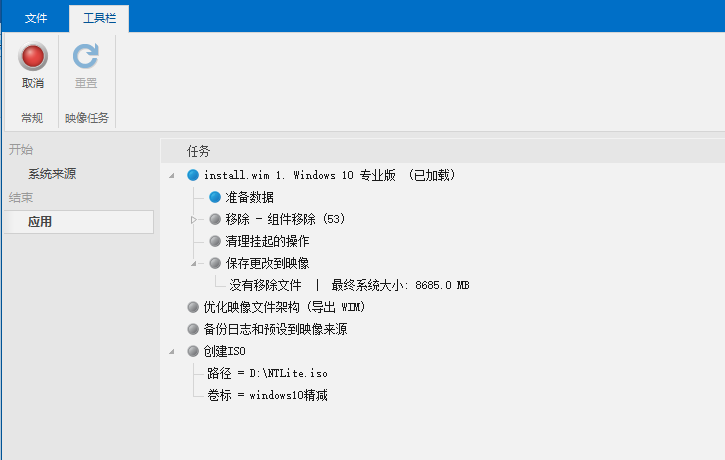Select the 卷标 = windows10精减 row
Image resolution: width=725 pixels, height=460 pixels.
coord(267,395)
